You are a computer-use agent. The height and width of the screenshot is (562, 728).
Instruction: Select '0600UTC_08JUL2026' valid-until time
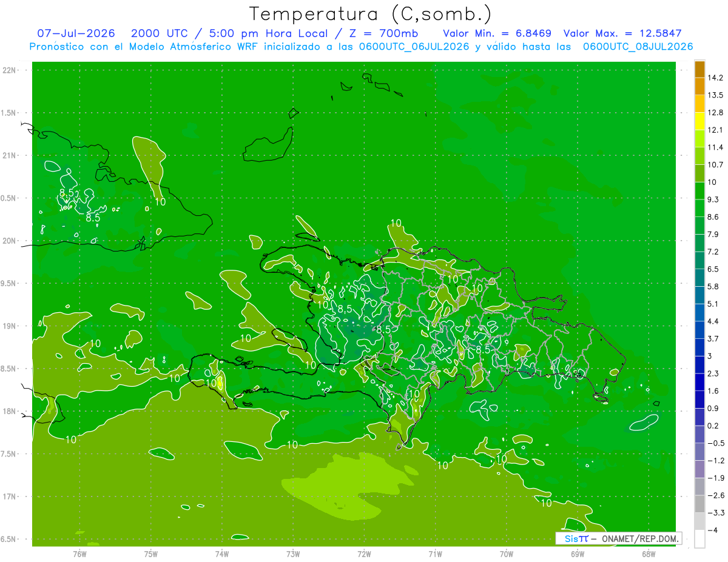tap(638, 47)
